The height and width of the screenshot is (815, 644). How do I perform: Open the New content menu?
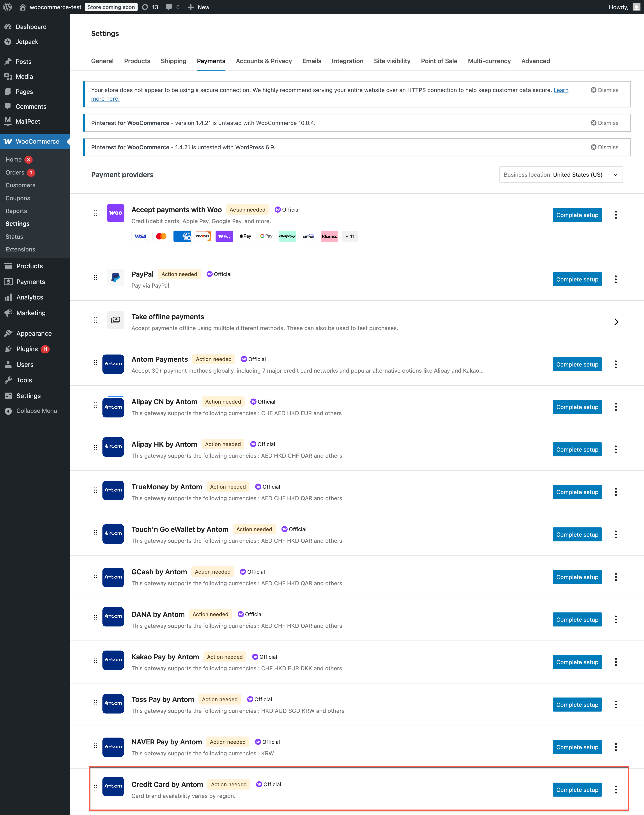pyautogui.click(x=198, y=7)
